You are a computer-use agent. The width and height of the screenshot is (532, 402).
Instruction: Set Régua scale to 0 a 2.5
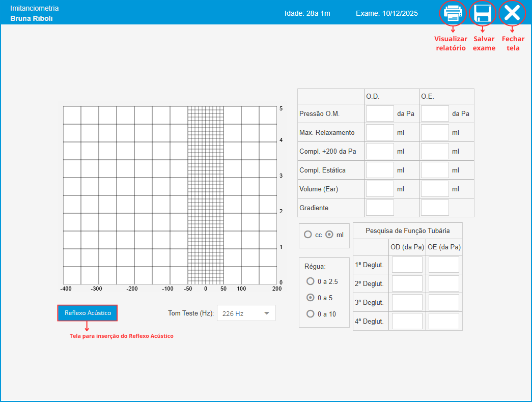click(311, 281)
